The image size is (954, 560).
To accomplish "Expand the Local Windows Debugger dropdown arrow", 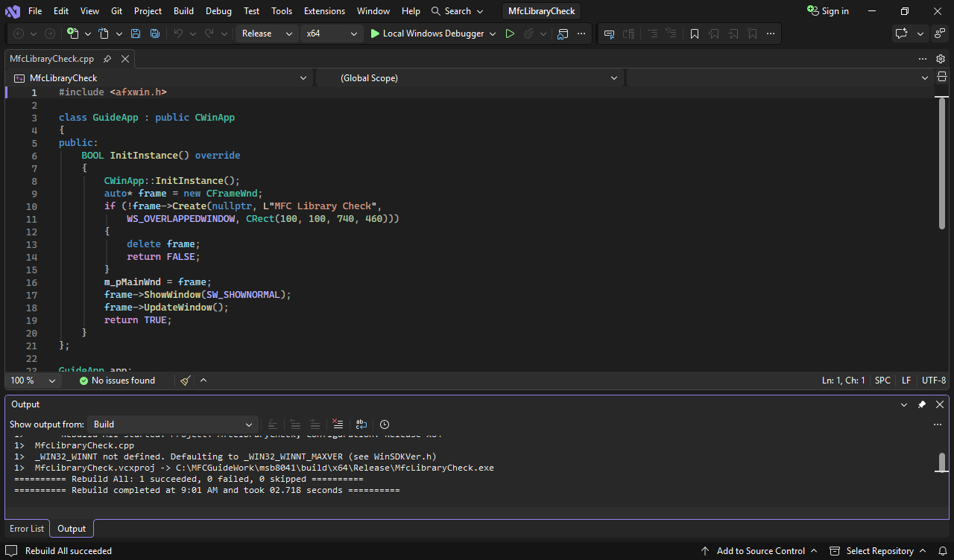I will (493, 34).
